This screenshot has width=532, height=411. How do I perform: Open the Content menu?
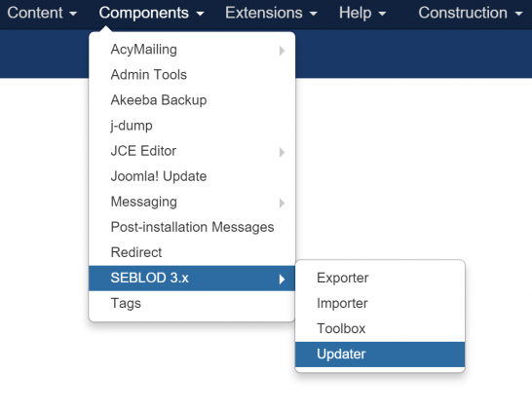pos(42,13)
